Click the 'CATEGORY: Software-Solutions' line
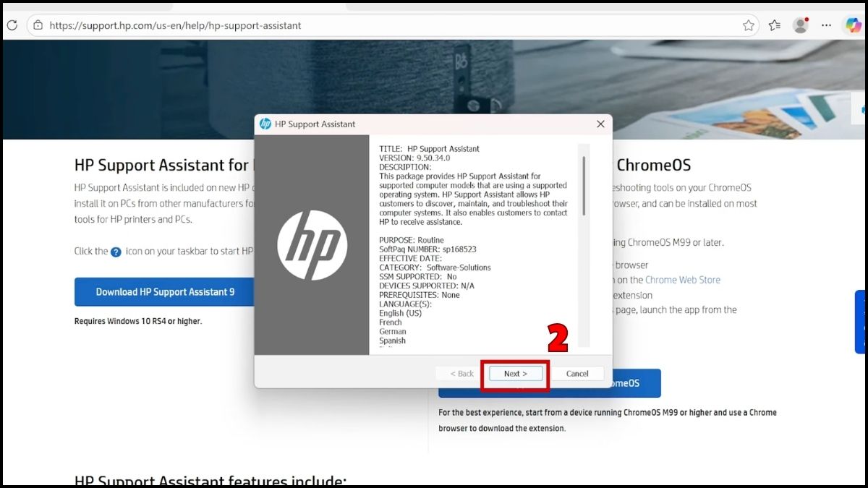Viewport: 868px width, 488px height. pos(435,267)
